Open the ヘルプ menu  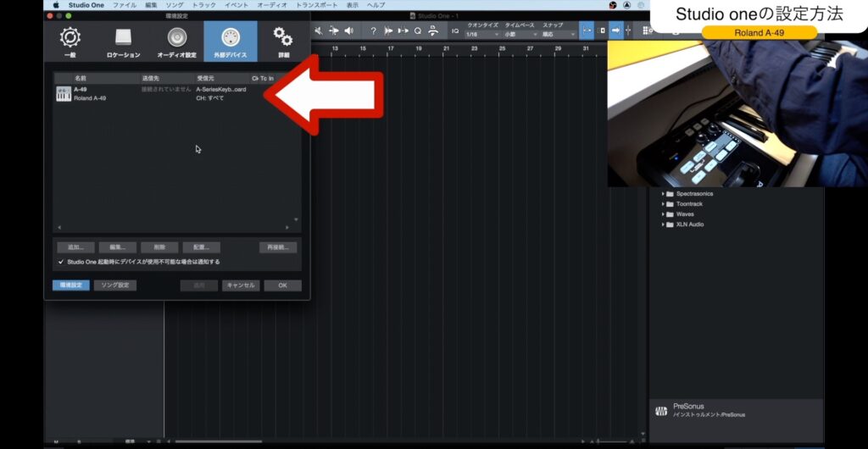point(376,5)
